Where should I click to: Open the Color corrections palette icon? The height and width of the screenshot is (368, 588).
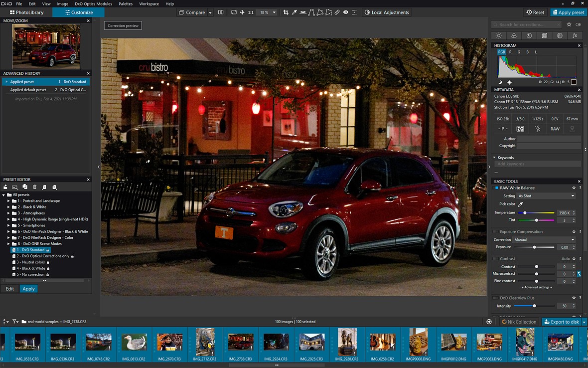(x=514, y=36)
